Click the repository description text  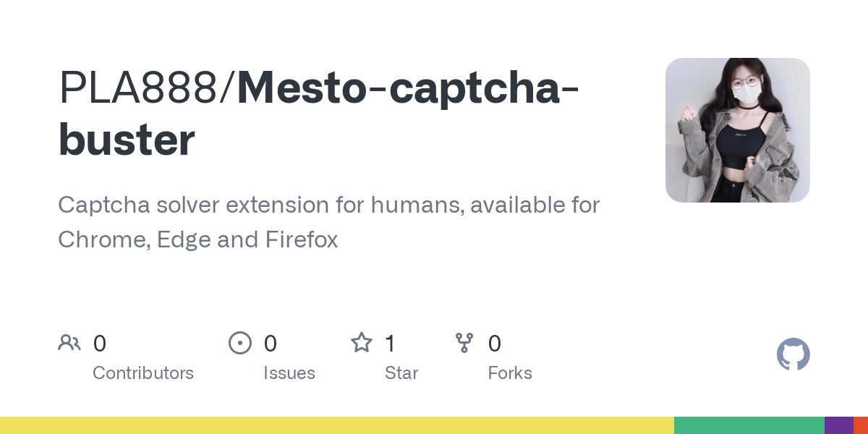pos(329,222)
